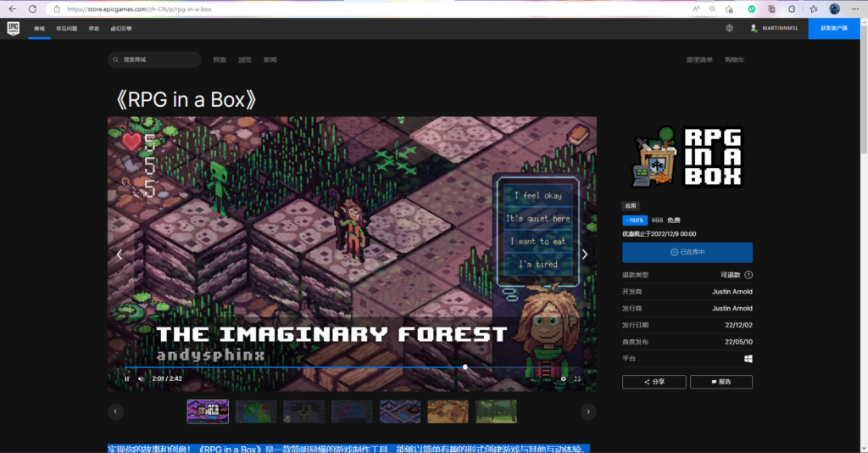Enter fullscreen on the video player

pos(577,379)
